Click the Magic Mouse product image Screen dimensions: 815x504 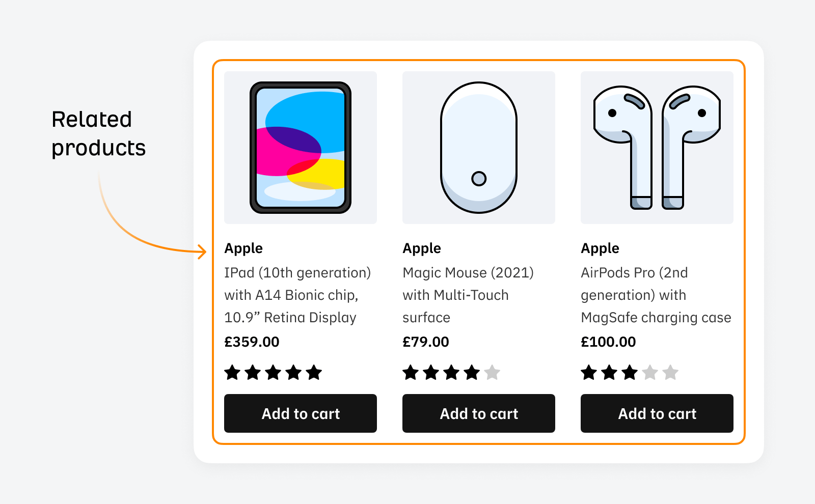[x=479, y=148]
